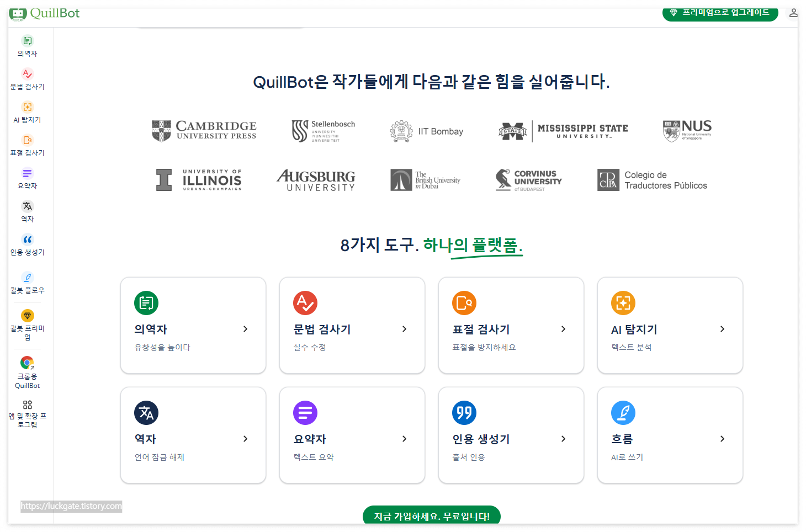Click the light blue 흐름 quill icon
The image size is (806, 532).
tap(623, 413)
